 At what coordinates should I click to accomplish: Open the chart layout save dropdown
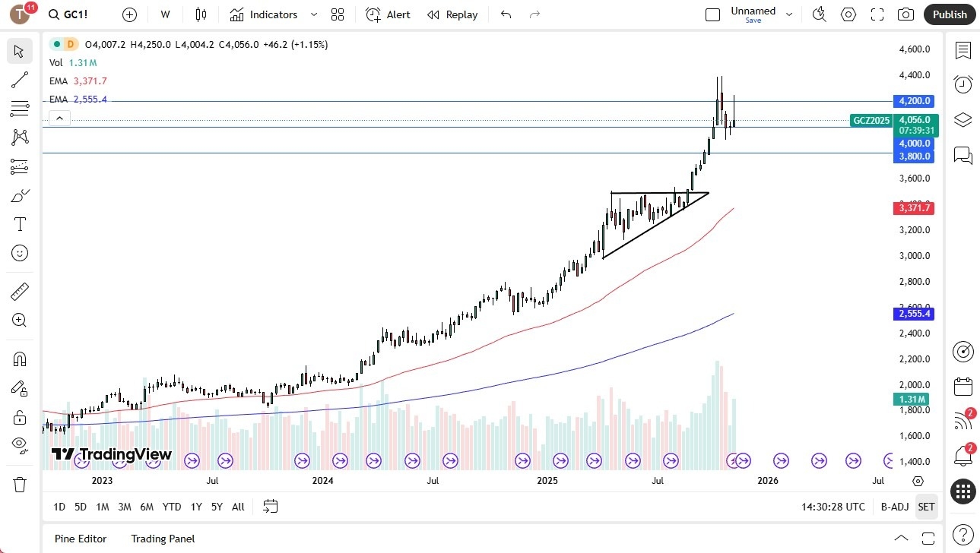[x=789, y=14]
